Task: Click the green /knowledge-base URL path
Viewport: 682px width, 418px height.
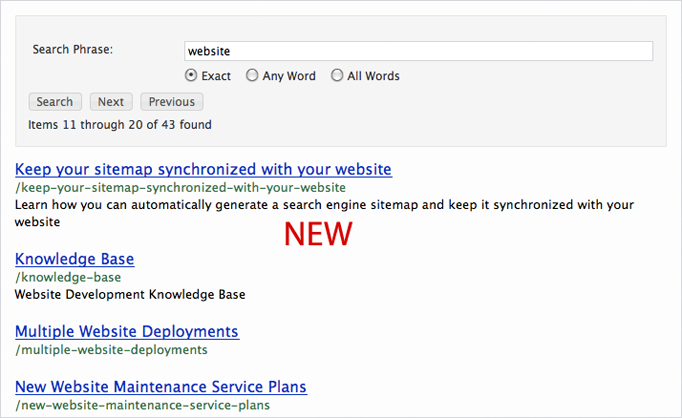Action: (x=68, y=277)
